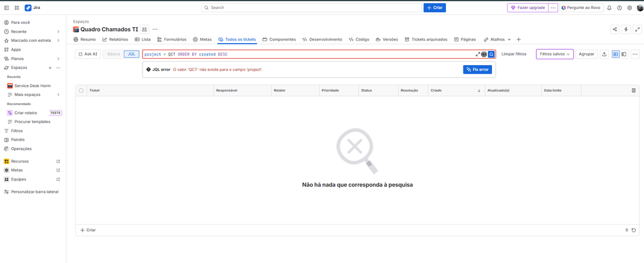Click Criar at the bottom of the table
The image size is (644, 263).
click(x=88, y=230)
